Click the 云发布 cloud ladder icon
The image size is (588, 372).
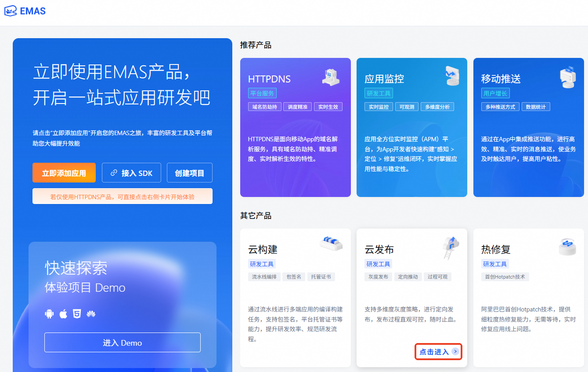tap(451, 248)
